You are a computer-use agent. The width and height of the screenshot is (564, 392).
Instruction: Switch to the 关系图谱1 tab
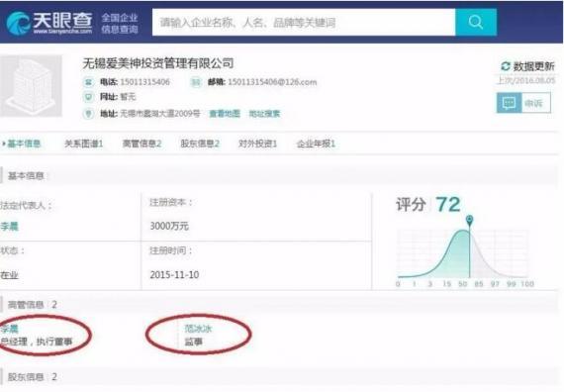[84, 144]
